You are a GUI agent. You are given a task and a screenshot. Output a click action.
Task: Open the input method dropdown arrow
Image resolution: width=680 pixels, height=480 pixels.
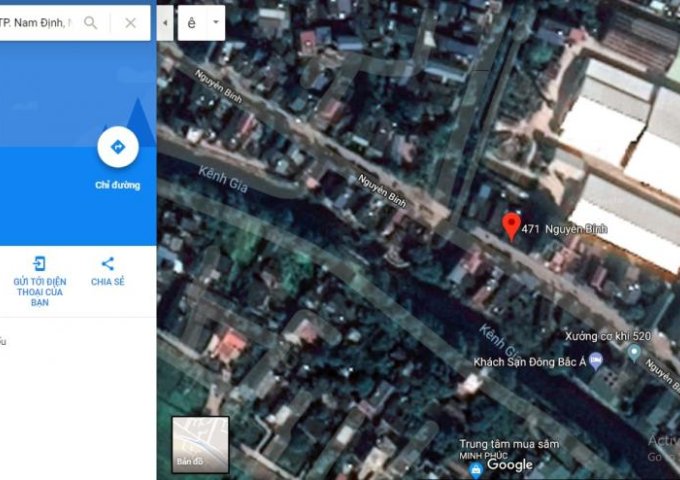(214, 22)
